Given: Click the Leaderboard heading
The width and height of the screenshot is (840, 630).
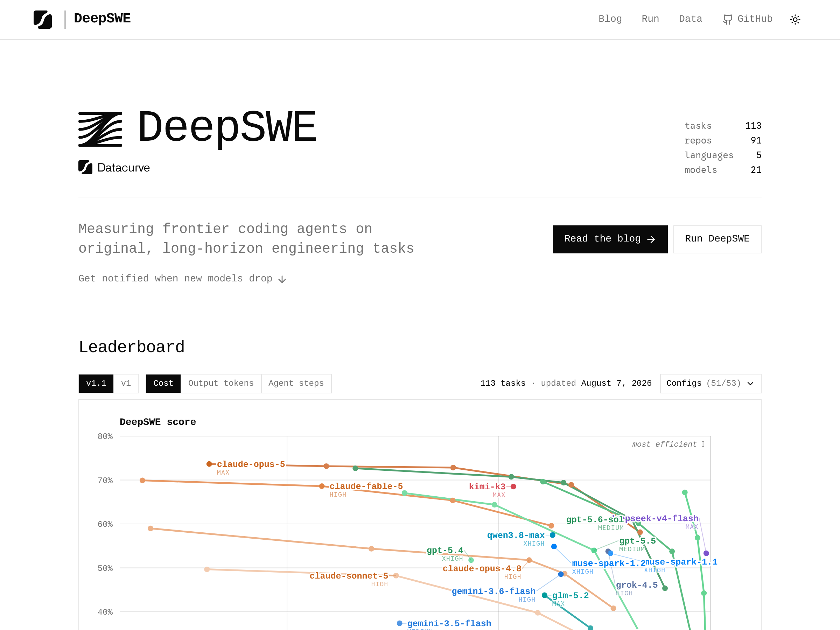Looking at the screenshot, I should tap(131, 347).
